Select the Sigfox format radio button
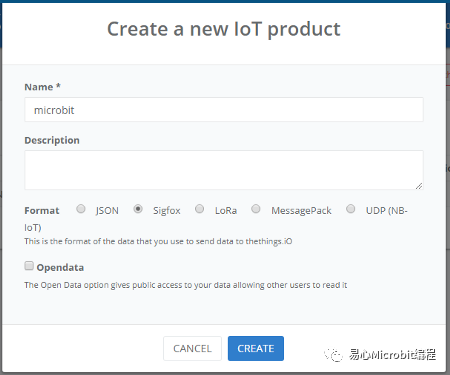 (138, 209)
